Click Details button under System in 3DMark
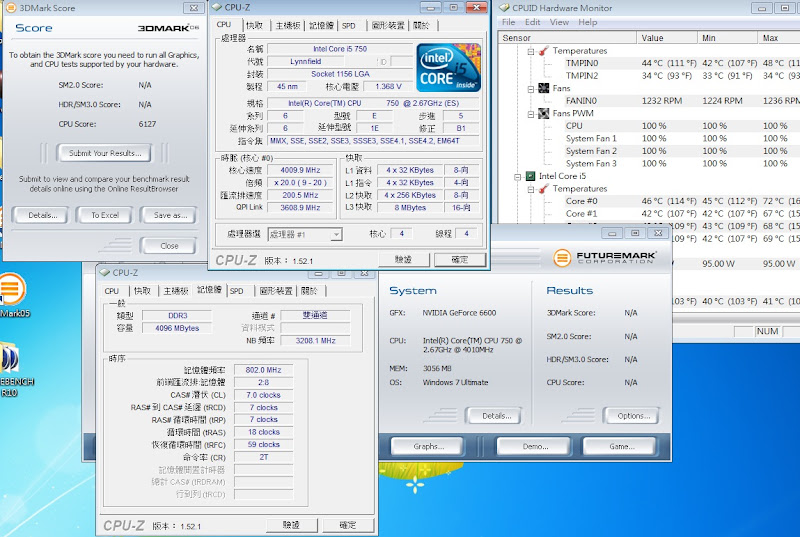This screenshot has height=537, width=800. [x=496, y=416]
